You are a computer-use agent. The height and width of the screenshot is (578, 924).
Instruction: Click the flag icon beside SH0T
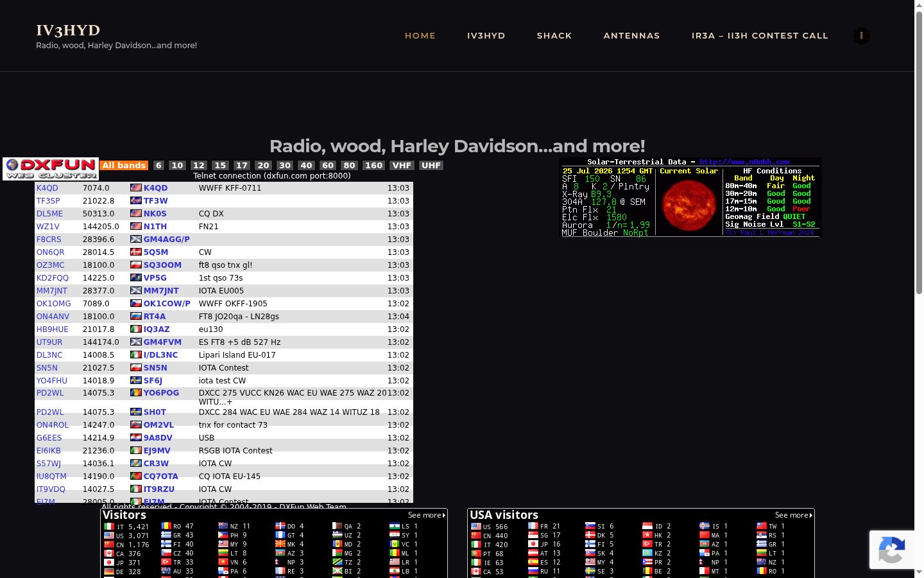[135, 412]
